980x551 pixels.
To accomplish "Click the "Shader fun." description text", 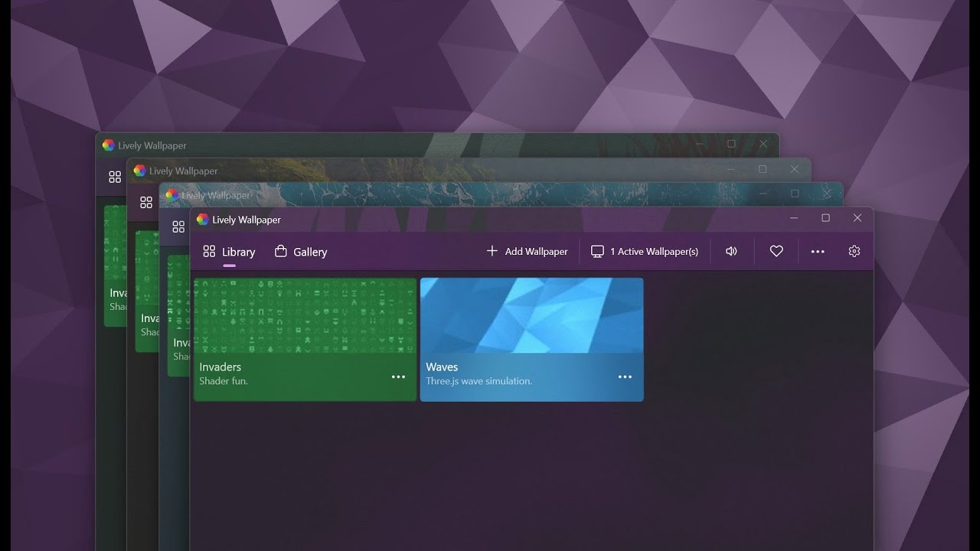I will point(224,381).
